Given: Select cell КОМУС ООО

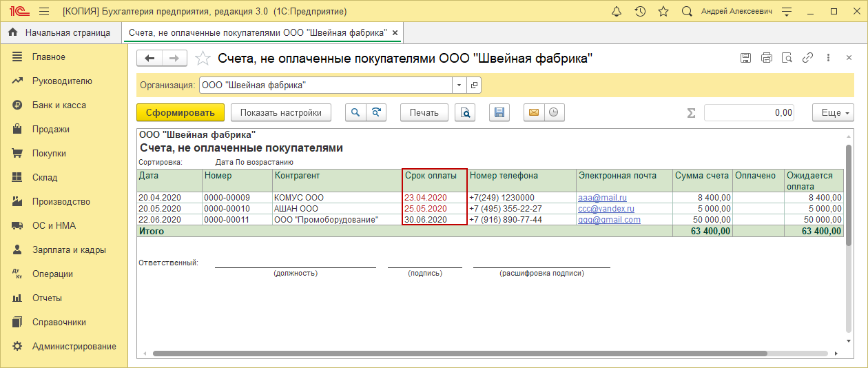Looking at the screenshot, I should click(x=337, y=198).
